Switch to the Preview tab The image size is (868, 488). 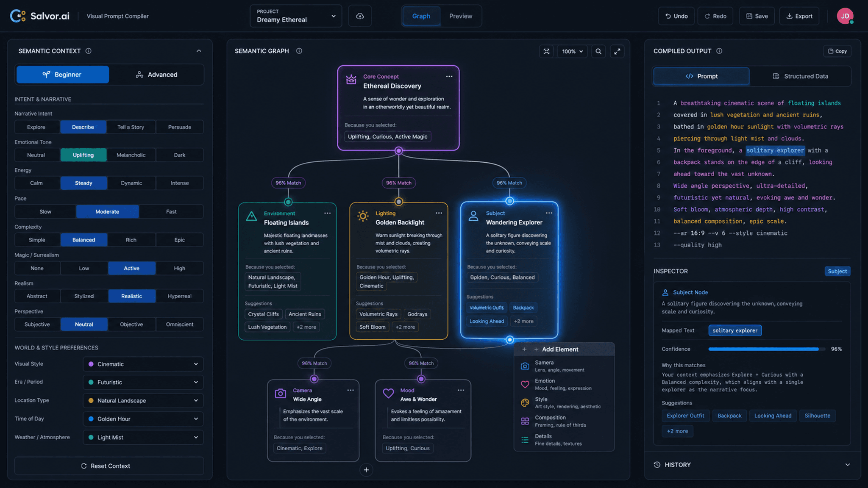pyautogui.click(x=461, y=16)
